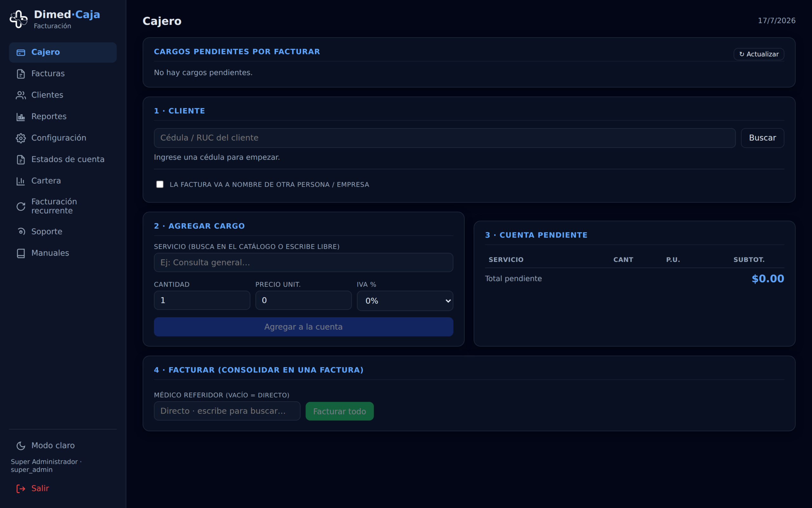Click the Facturas document icon

click(21, 74)
